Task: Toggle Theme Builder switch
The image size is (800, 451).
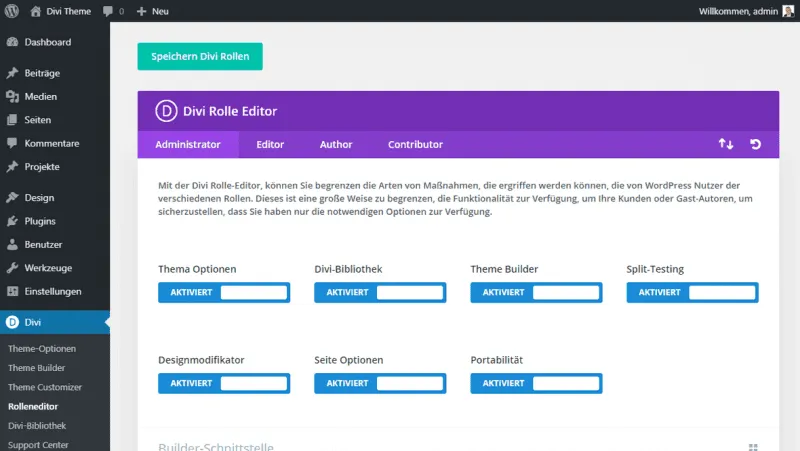Action: point(536,292)
